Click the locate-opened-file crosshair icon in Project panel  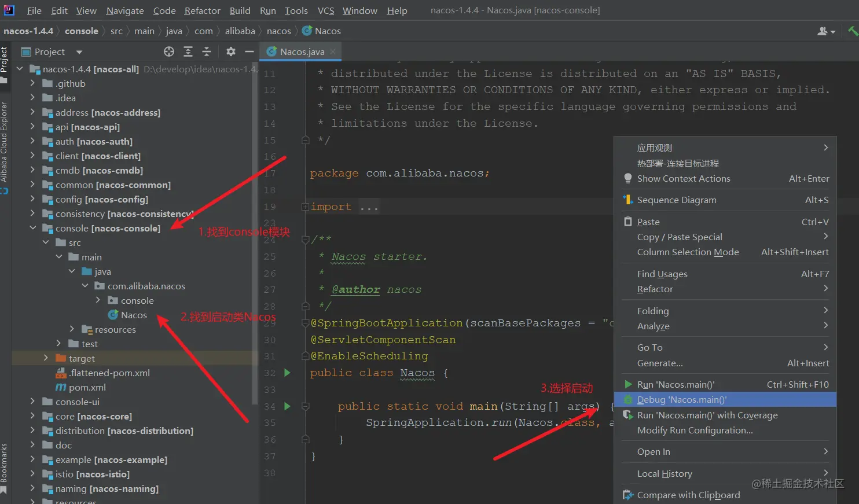pyautogui.click(x=169, y=51)
